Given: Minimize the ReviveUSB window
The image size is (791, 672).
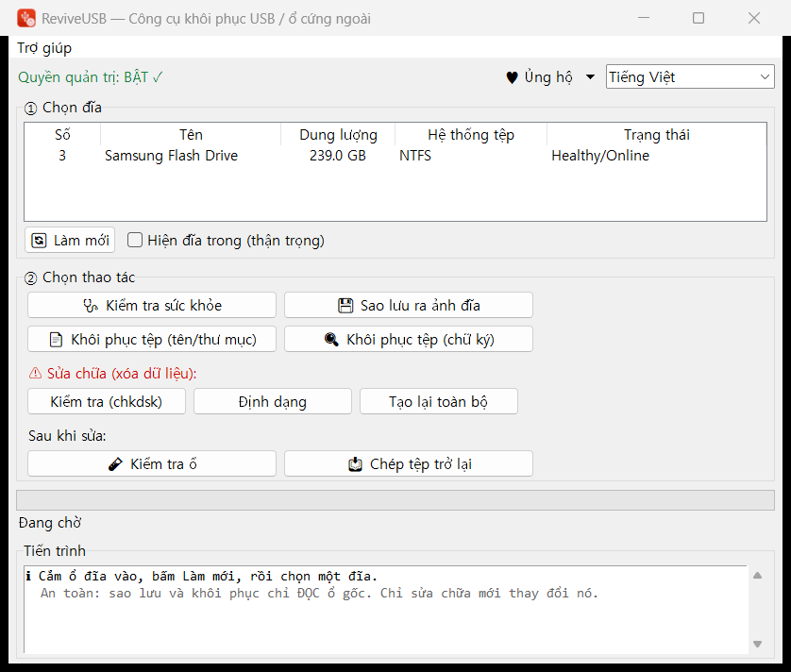Looking at the screenshot, I should point(643,18).
